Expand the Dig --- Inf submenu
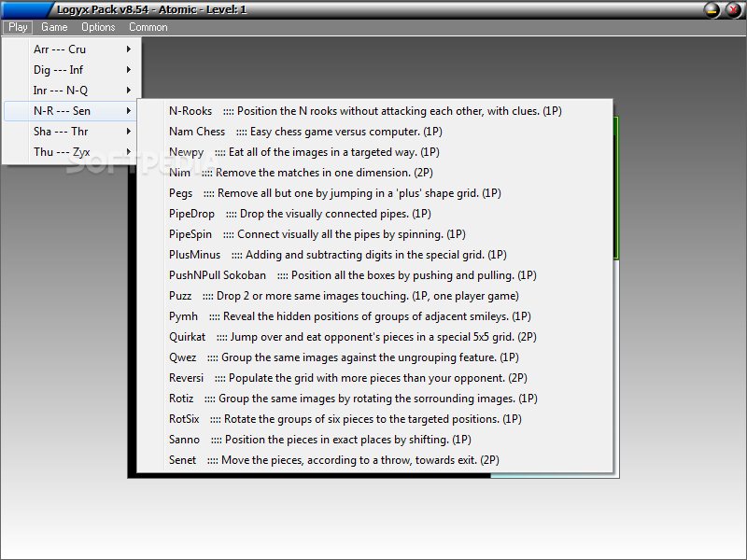 coord(71,69)
